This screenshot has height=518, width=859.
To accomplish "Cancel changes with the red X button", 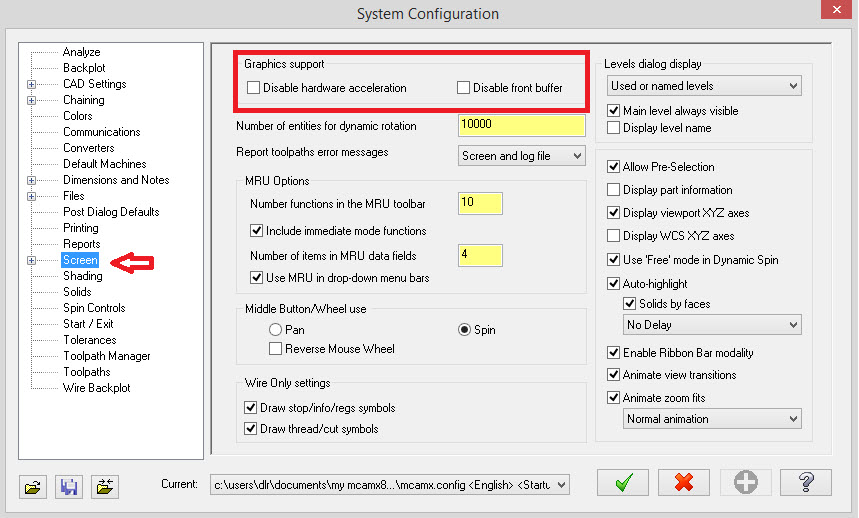I will coord(685,483).
